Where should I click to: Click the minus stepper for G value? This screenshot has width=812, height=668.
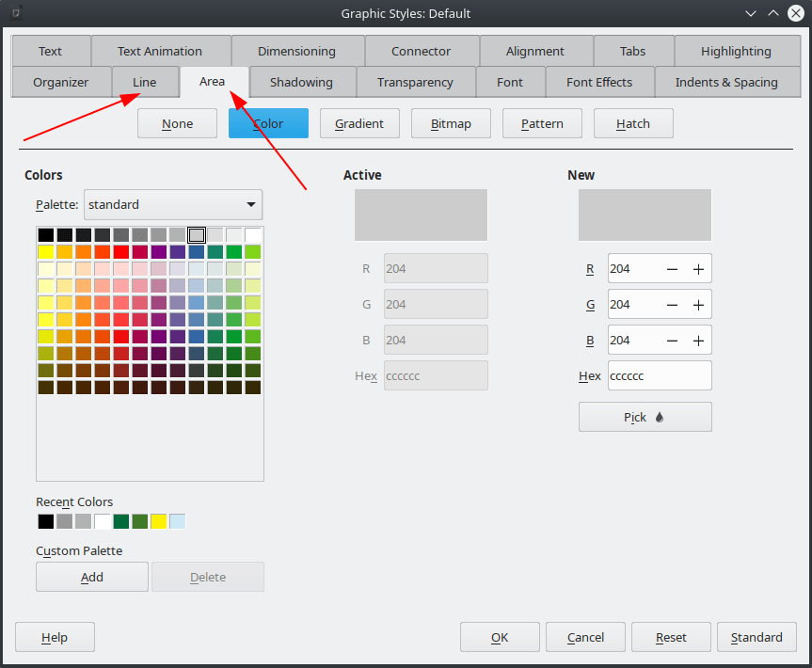tap(672, 305)
